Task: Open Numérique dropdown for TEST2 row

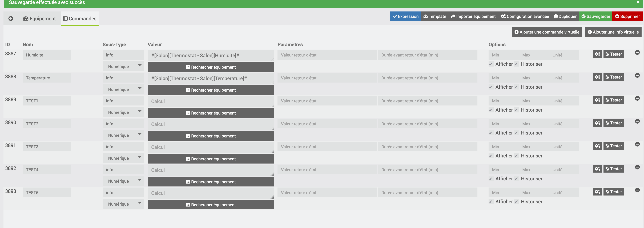Action: click(123, 135)
